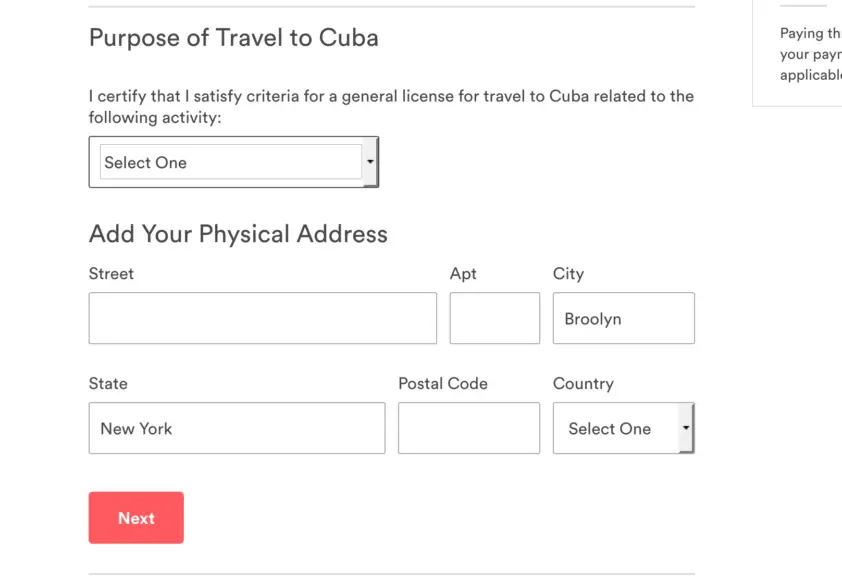Click the arrow of the Country dropdown
The image size is (842, 576).
686,428
